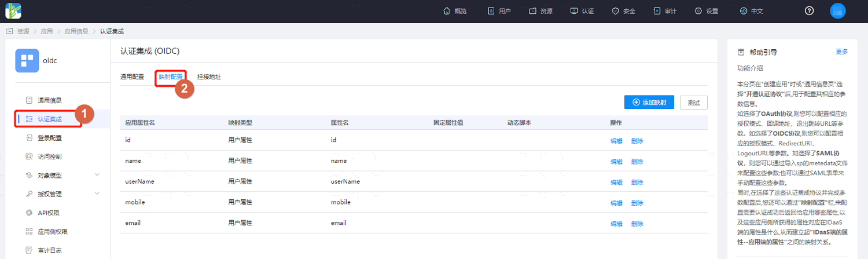Delete the userName mapping row

pyautogui.click(x=637, y=182)
